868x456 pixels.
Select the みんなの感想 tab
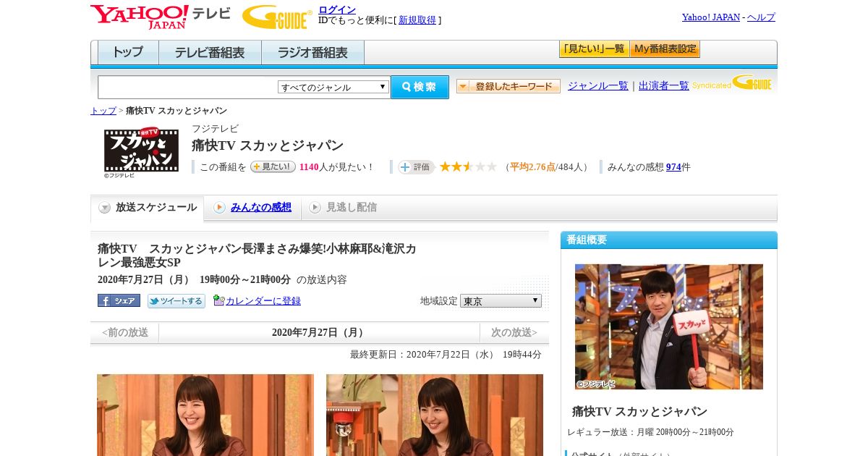point(260,208)
